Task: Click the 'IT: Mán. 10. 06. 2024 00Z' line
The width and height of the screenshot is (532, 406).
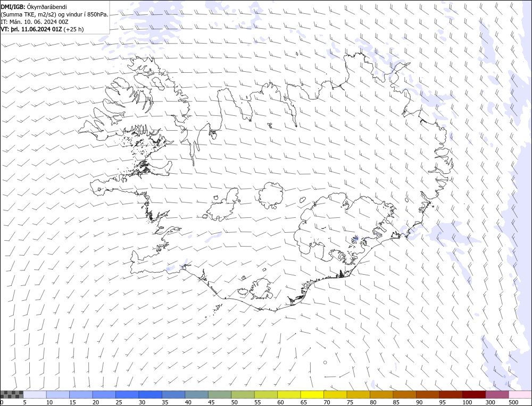Action: [x=35, y=22]
